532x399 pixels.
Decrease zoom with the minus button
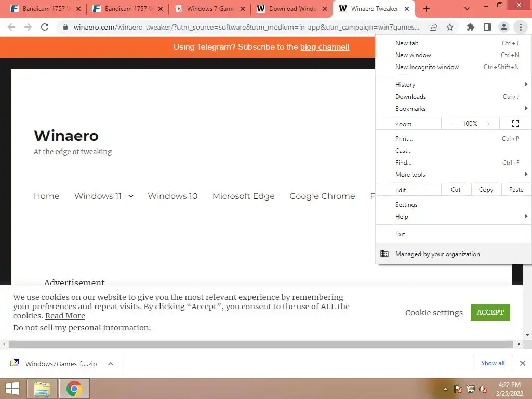pyautogui.click(x=451, y=124)
